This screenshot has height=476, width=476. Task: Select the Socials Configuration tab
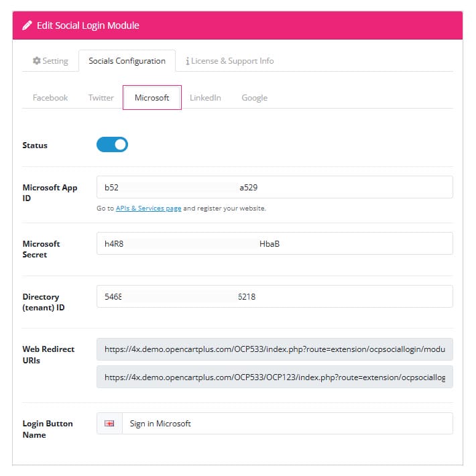pos(127,61)
